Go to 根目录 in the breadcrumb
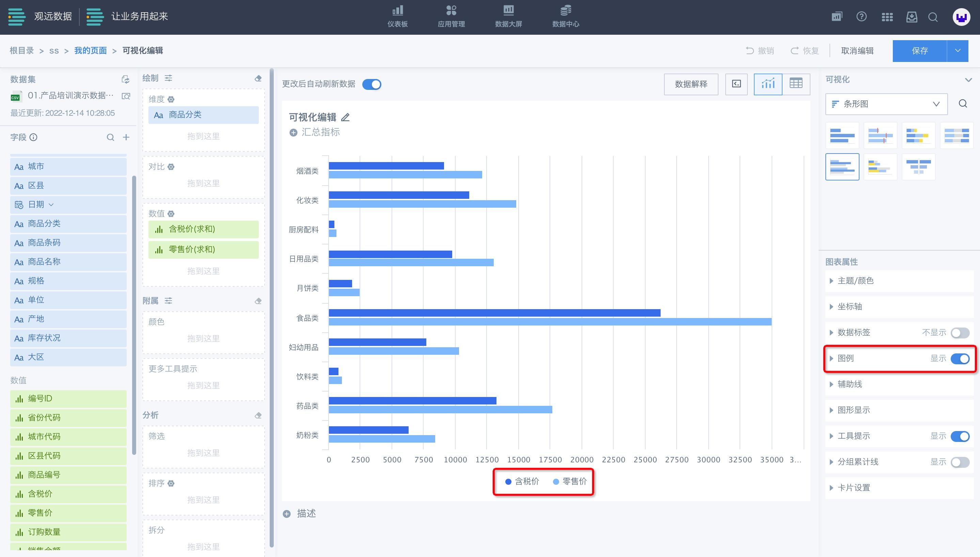980x557 pixels. pyautogui.click(x=22, y=50)
